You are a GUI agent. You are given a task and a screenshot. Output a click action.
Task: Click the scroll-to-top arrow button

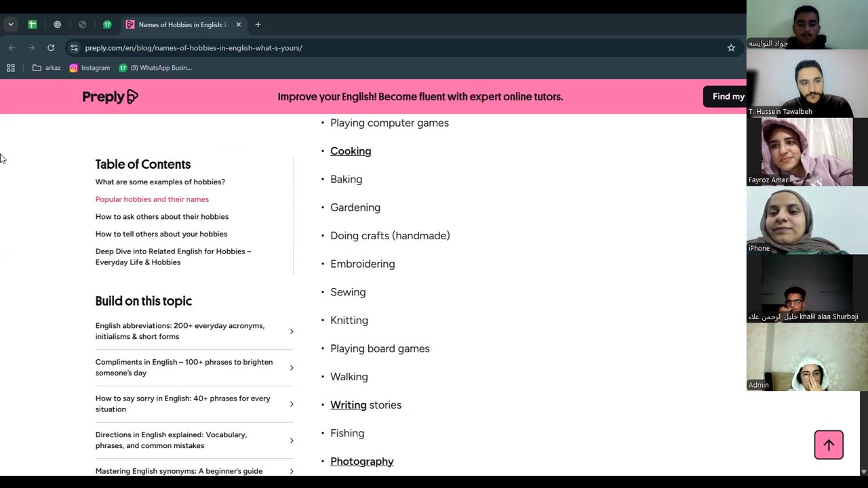tap(829, 445)
